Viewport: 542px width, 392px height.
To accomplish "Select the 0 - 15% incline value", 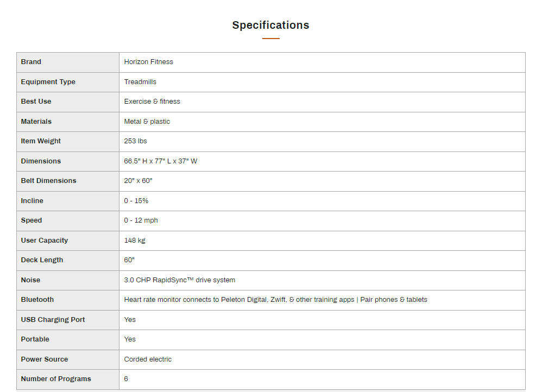I will pos(136,201).
